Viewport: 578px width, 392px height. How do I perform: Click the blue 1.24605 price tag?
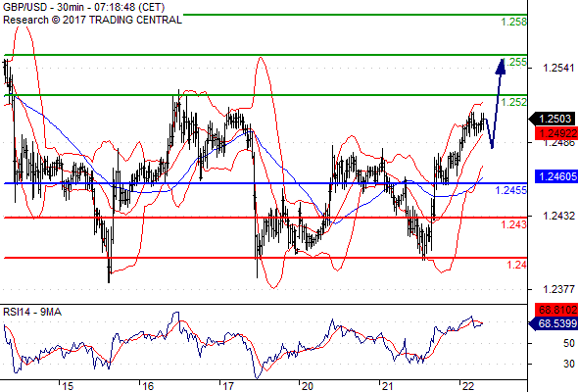tap(555, 176)
